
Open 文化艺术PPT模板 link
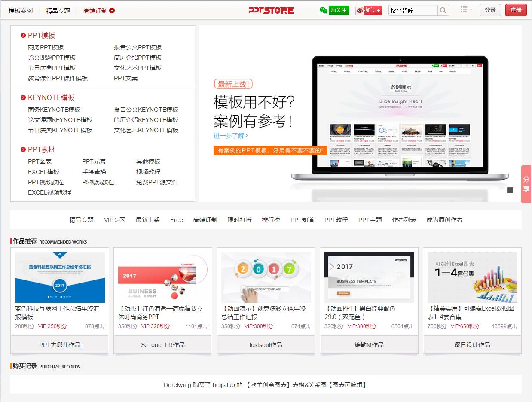pyautogui.click(x=138, y=68)
